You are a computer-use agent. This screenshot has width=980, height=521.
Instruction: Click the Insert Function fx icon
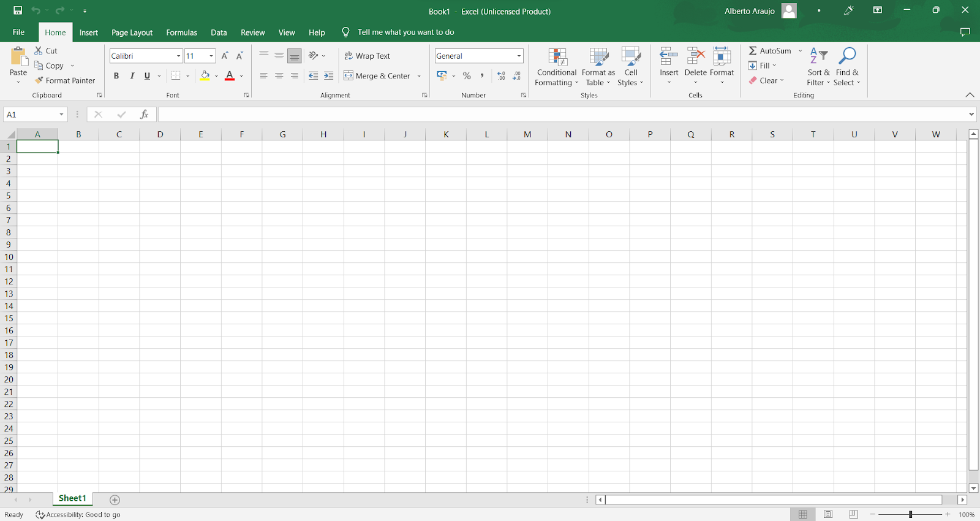coord(145,115)
